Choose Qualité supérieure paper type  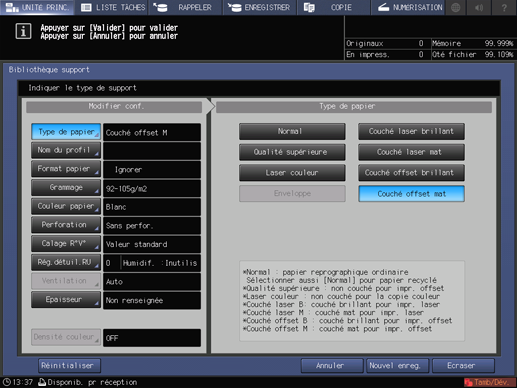click(292, 152)
